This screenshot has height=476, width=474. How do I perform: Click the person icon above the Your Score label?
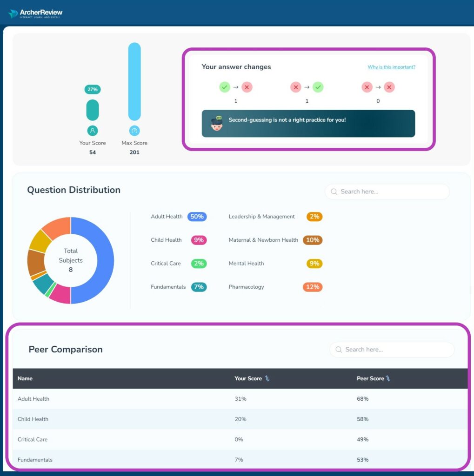click(92, 131)
